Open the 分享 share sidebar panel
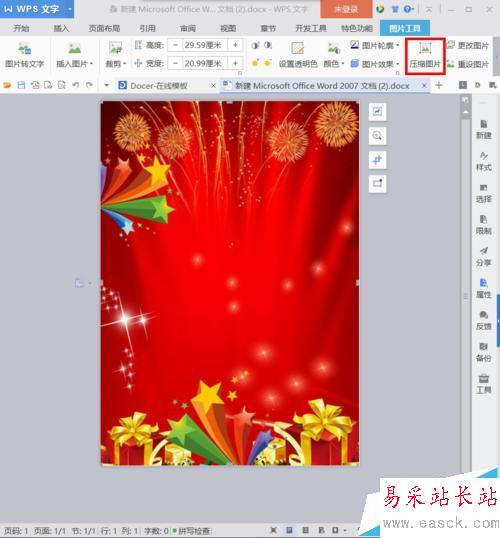The height and width of the screenshot is (538, 500). tap(484, 257)
